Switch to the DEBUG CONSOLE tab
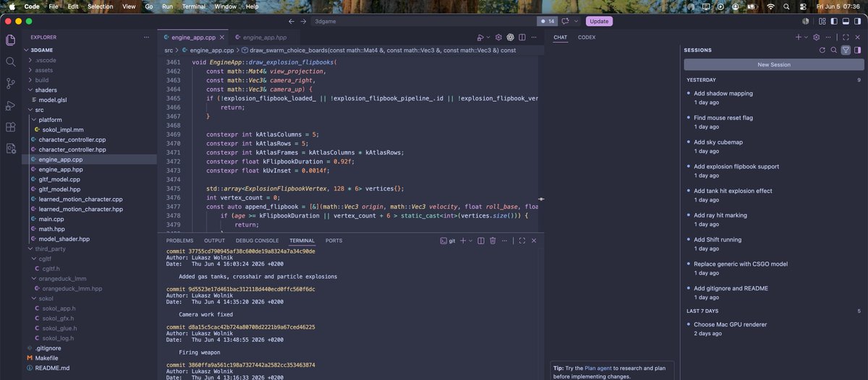This screenshot has height=380, width=868. 257,241
